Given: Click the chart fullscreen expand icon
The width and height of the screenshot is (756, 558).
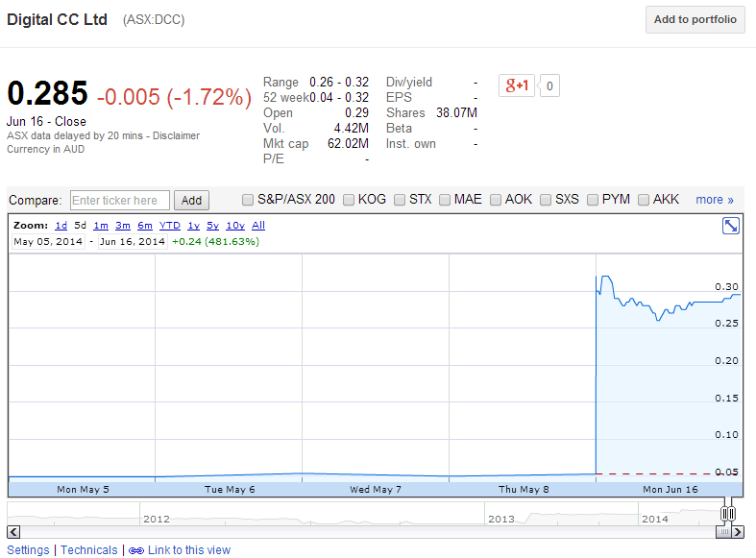Looking at the screenshot, I should [731, 226].
